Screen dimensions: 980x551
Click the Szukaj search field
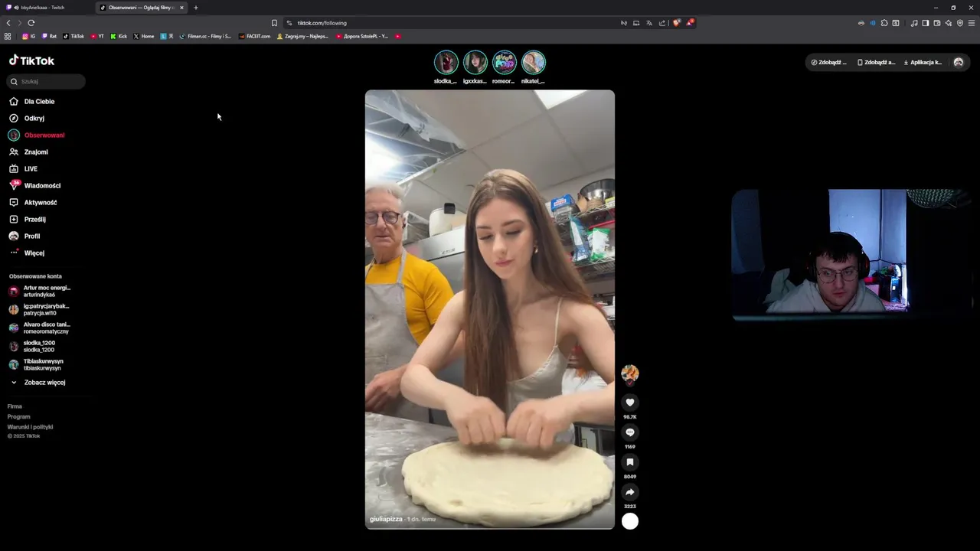pos(46,81)
